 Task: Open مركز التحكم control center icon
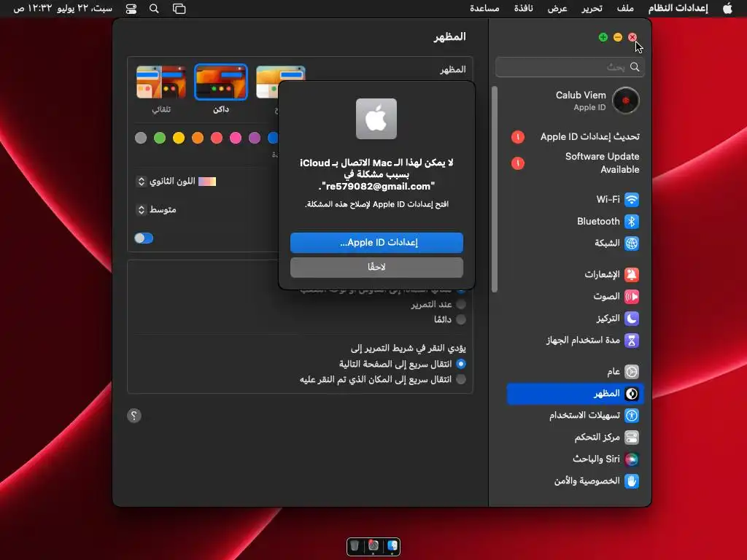click(x=631, y=437)
